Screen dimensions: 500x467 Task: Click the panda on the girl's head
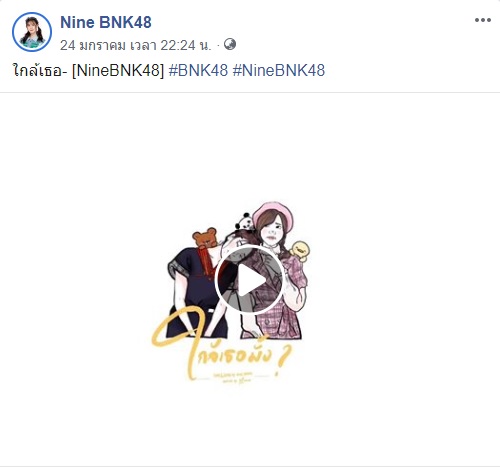245,222
